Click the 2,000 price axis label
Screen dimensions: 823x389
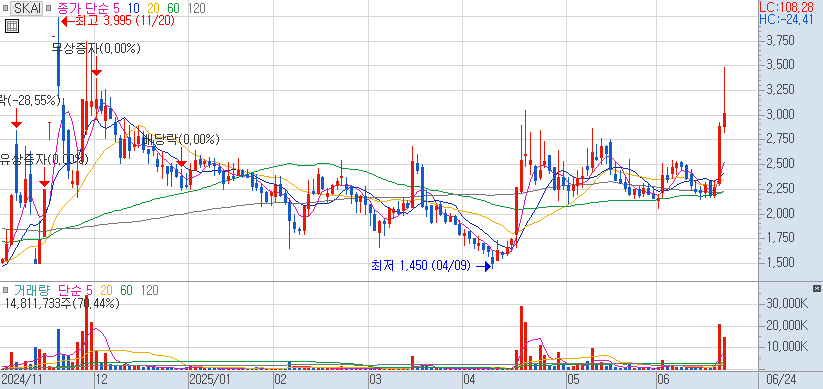780,213
